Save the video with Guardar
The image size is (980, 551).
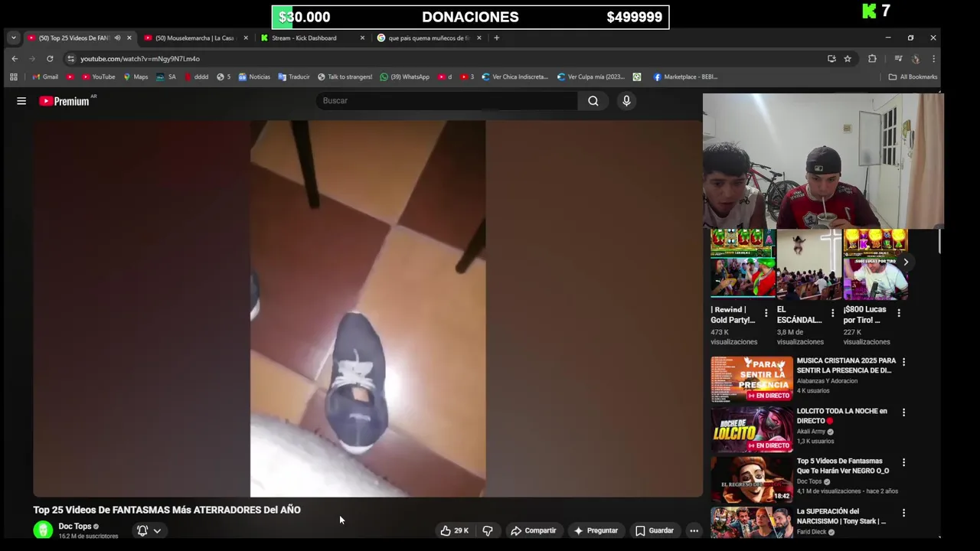655,530
